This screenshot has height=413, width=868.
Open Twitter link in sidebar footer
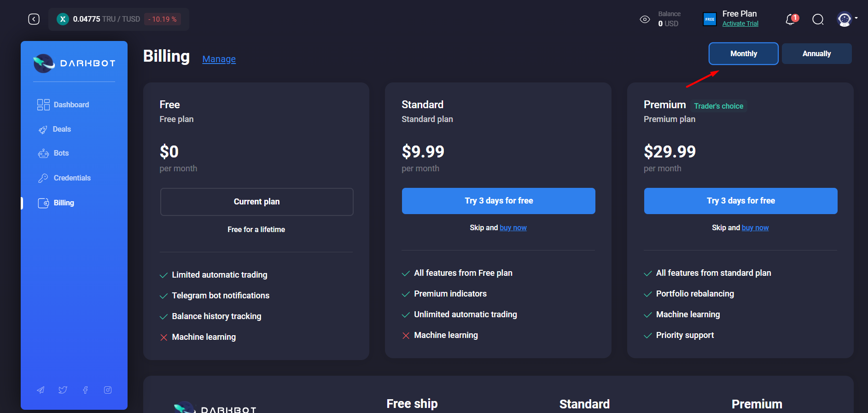pyautogui.click(x=63, y=390)
